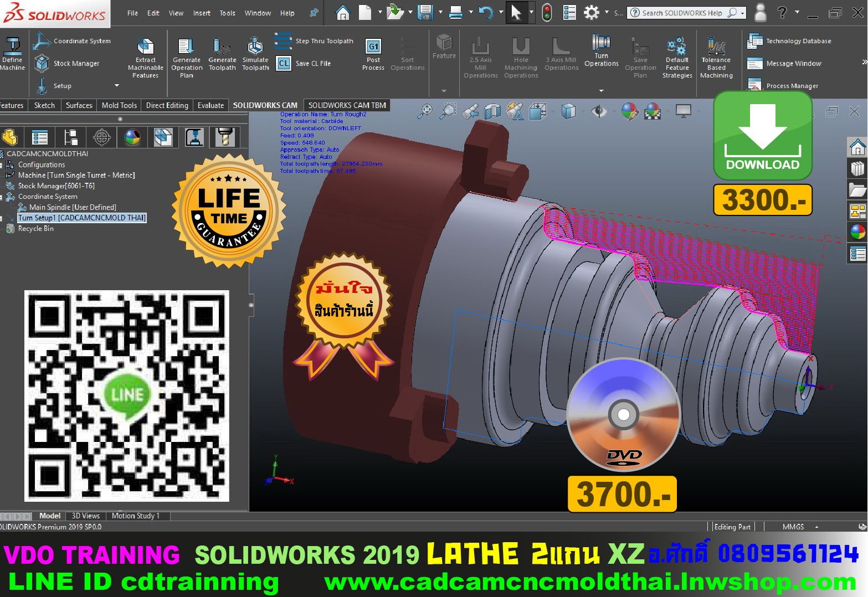The width and height of the screenshot is (868, 597).
Task: Pin the toolbar with the pushpin icon
Action: (314, 13)
